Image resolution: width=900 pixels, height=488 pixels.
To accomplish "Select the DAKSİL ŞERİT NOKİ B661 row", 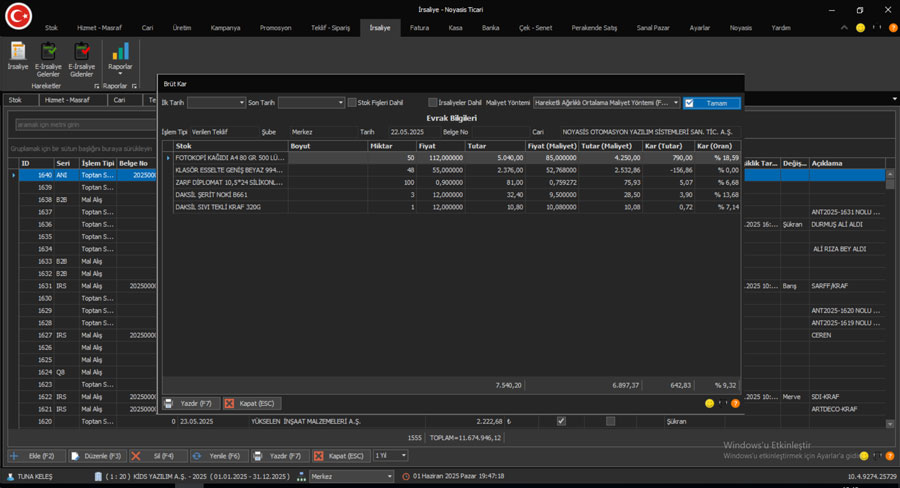I will tap(457, 195).
